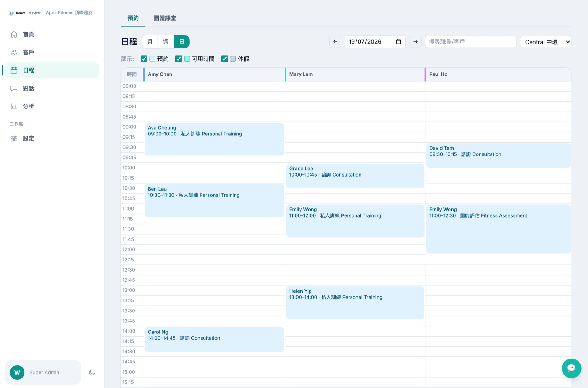The image size is (588, 388).
Task: Click the 日程 calendar icon in the sidebar
Action: [x=14, y=70]
